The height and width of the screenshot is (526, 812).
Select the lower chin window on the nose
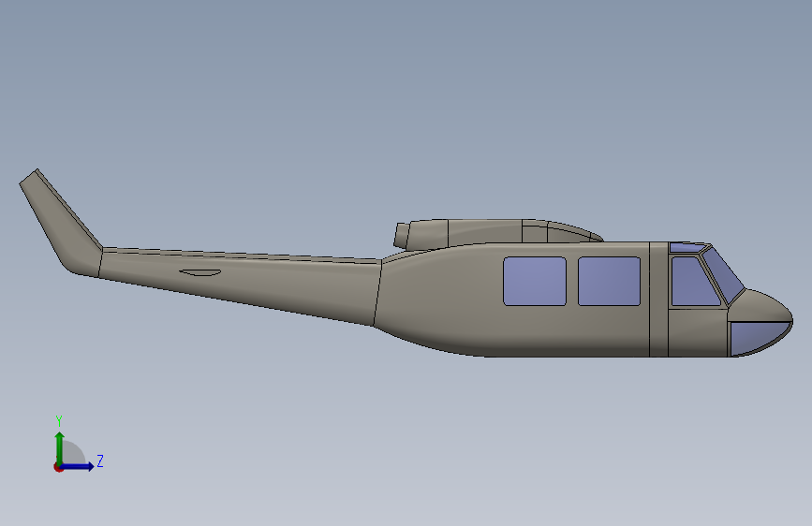pos(755,337)
